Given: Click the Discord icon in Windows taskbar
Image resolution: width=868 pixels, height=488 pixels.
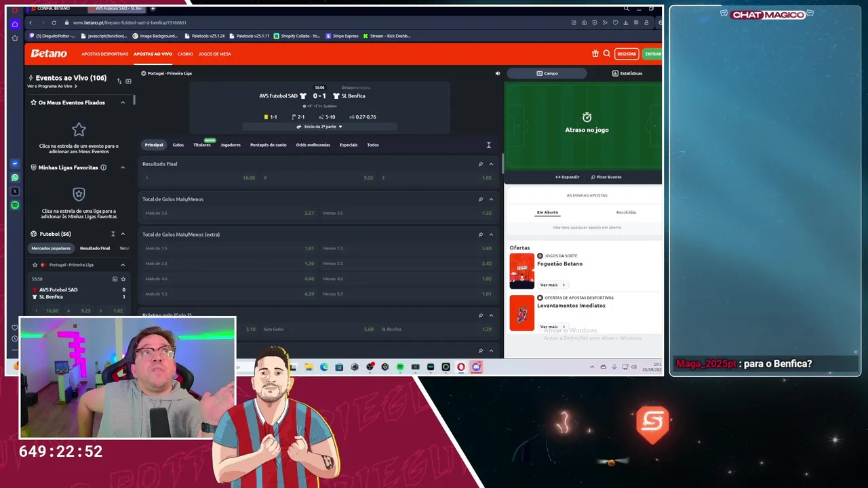Looking at the screenshot, I should click(476, 367).
